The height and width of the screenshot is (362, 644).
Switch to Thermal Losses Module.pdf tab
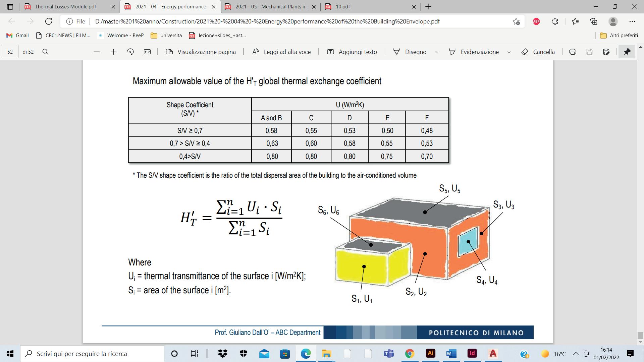(65, 7)
